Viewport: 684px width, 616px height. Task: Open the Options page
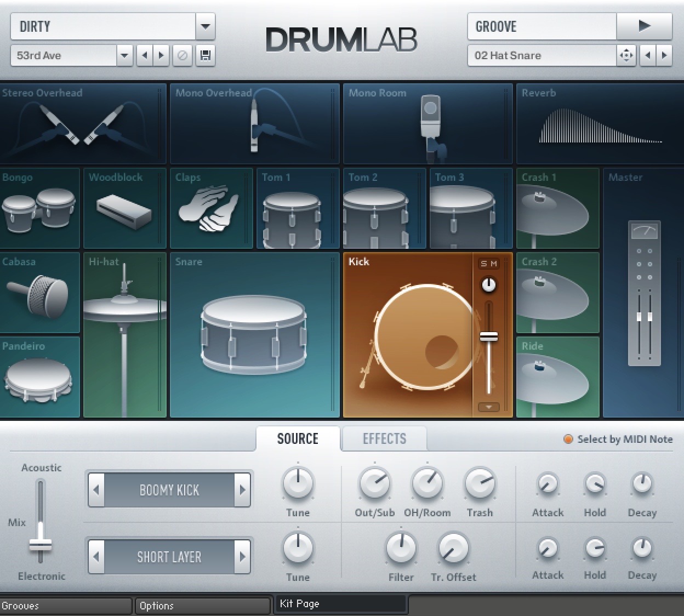(x=203, y=606)
